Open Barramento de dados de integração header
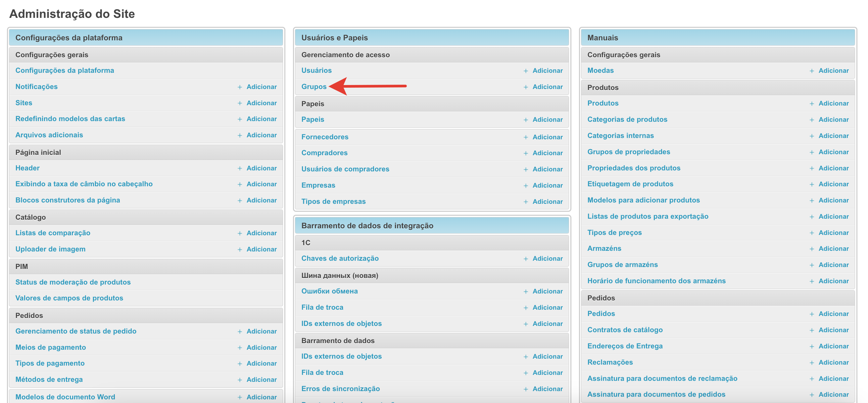868x403 pixels. coord(367,226)
